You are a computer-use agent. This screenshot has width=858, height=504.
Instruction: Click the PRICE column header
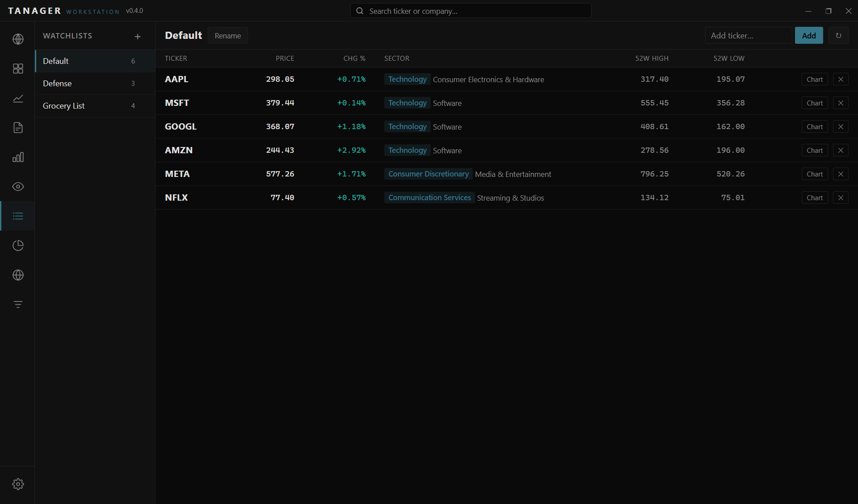tap(285, 59)
